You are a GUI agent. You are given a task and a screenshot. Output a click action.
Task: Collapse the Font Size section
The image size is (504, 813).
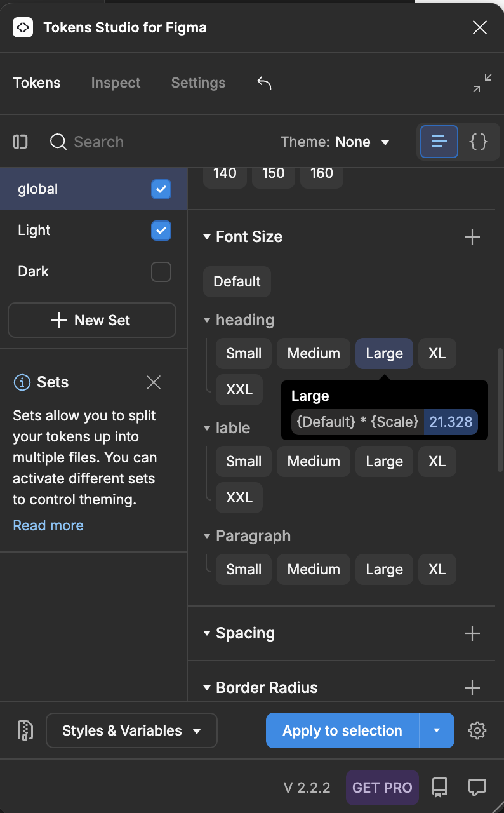point(206,237)
